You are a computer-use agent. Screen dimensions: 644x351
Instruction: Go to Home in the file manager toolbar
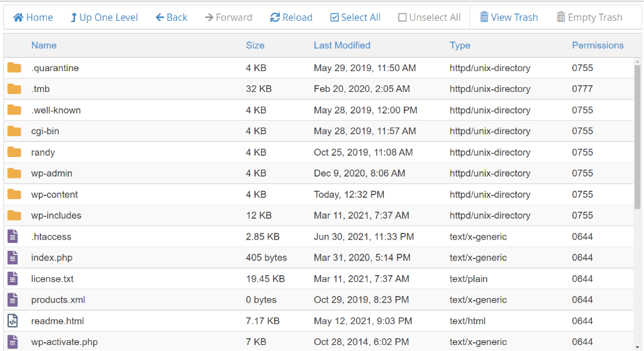tap(33, 17)
